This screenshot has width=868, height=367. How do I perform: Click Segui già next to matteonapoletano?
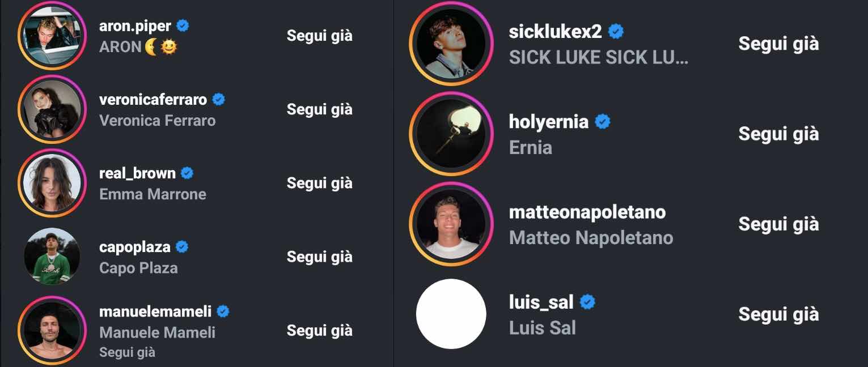pos(778,224)
